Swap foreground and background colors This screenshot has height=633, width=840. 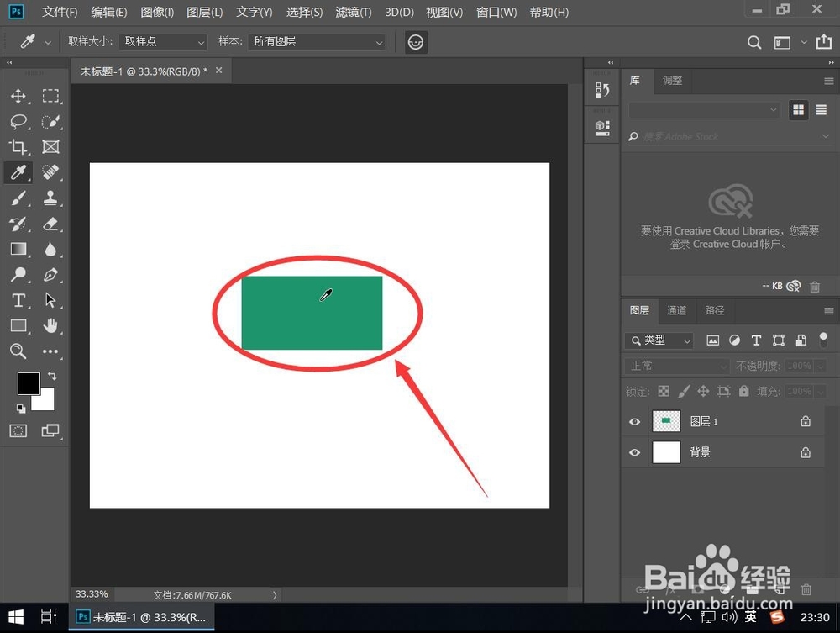pyautogui.click(x=52, y=376)
